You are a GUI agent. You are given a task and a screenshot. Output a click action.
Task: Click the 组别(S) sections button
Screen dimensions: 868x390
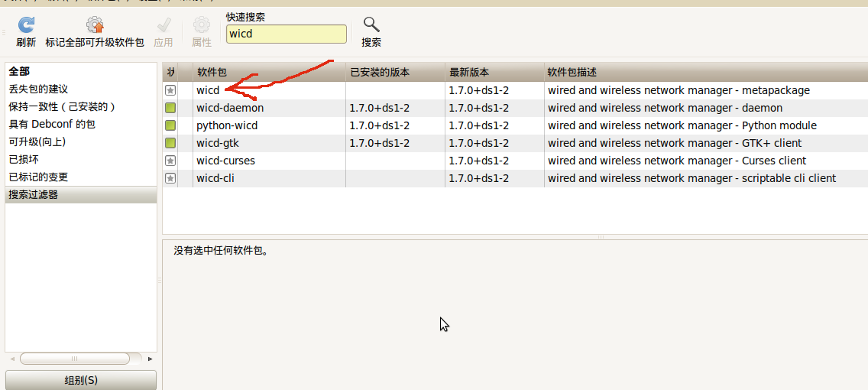tap(81, 381)
